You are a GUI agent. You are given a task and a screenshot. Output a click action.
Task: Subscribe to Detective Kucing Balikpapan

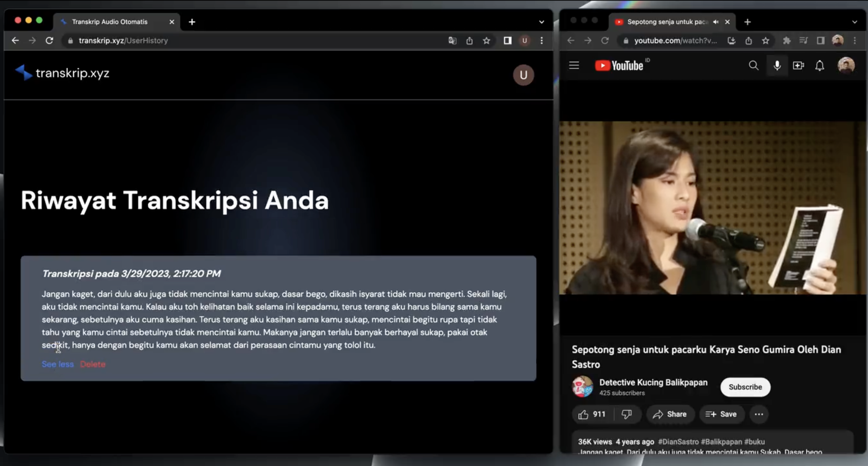pyautogui.click(x=745, y=387)
